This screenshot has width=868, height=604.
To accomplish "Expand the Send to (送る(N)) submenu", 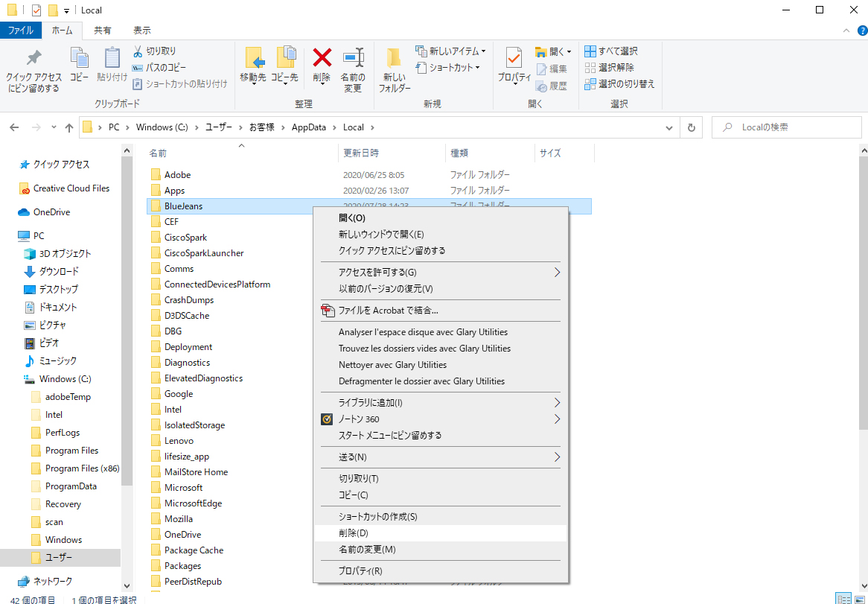I will pos(441,457).
